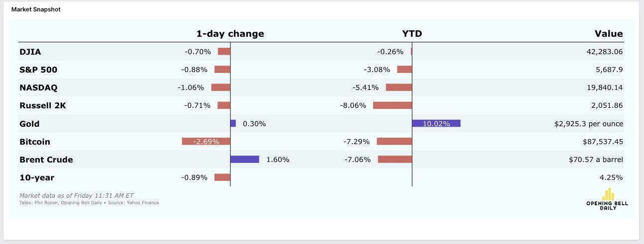Screen dimensions: 644x244
Task: Click the Gold row label
Action: click(29, 124)
